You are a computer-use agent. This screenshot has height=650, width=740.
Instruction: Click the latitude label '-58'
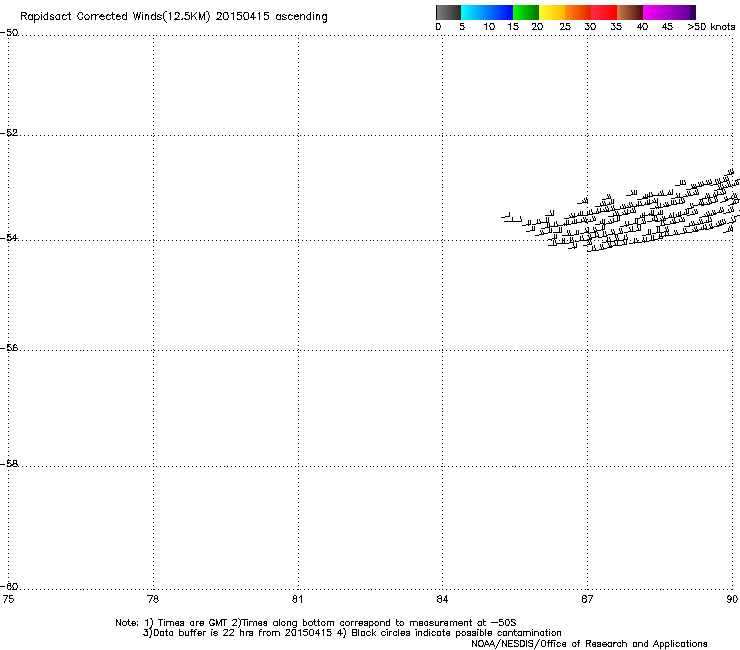click(x=9, y=464)
